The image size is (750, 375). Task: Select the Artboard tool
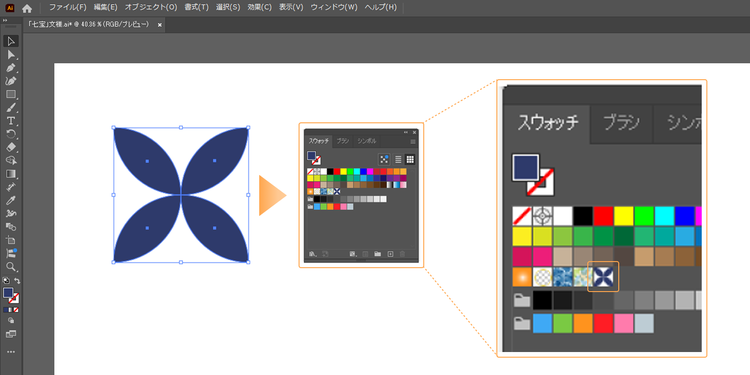tap(11, 240)
